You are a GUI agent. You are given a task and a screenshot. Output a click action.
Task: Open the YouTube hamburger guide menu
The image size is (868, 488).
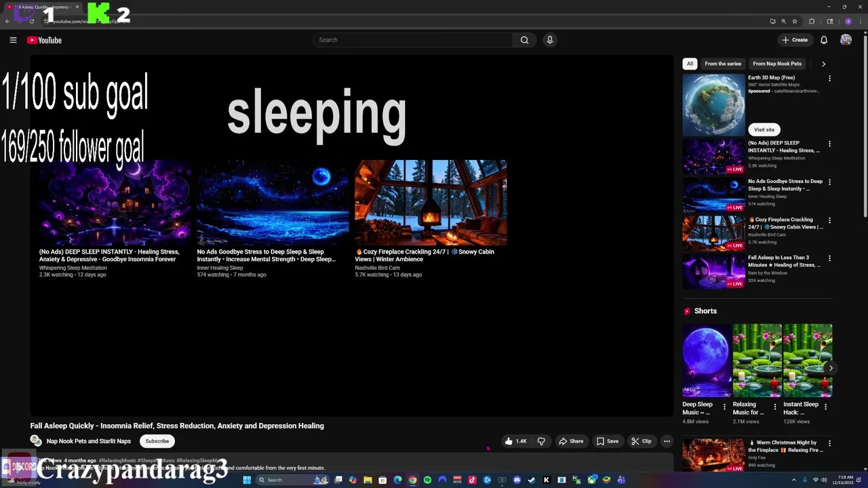(13, 40)
